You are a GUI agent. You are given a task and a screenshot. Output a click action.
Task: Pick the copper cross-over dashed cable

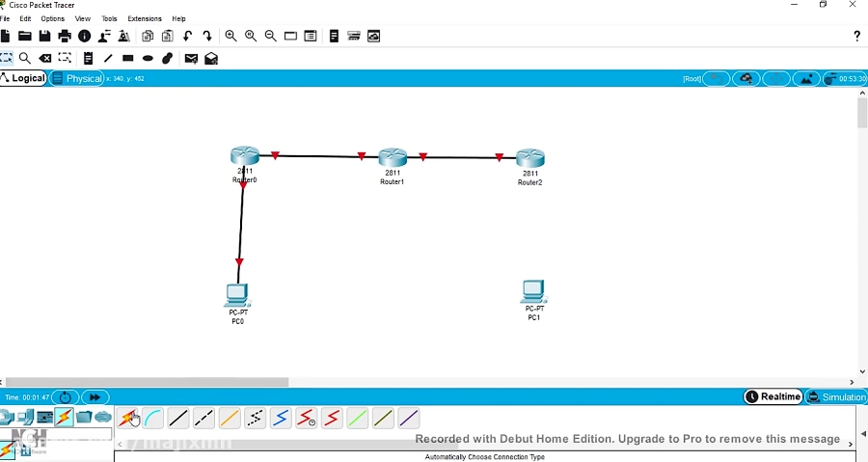pos(203,419)
